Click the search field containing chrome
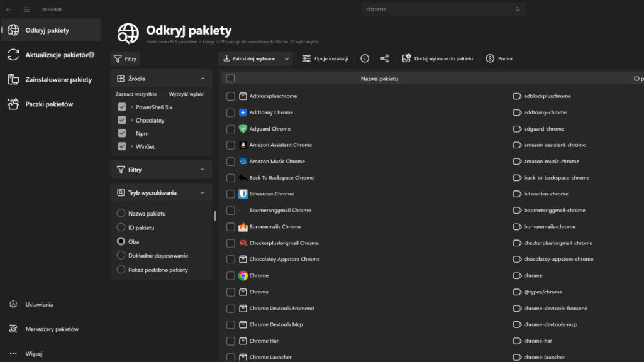Viewport: 644px width, 362px height. pyautogui.click(x=440, y=9)
